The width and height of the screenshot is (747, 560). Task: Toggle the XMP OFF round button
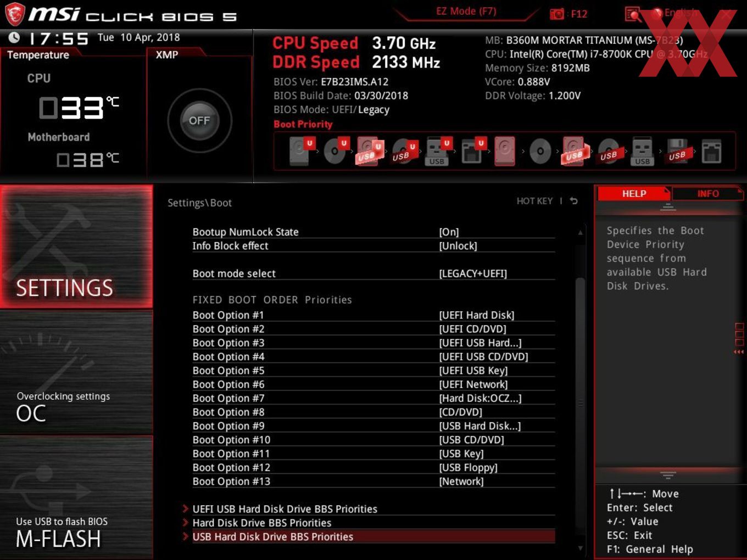pyautogui.click(x=199, y=120)
